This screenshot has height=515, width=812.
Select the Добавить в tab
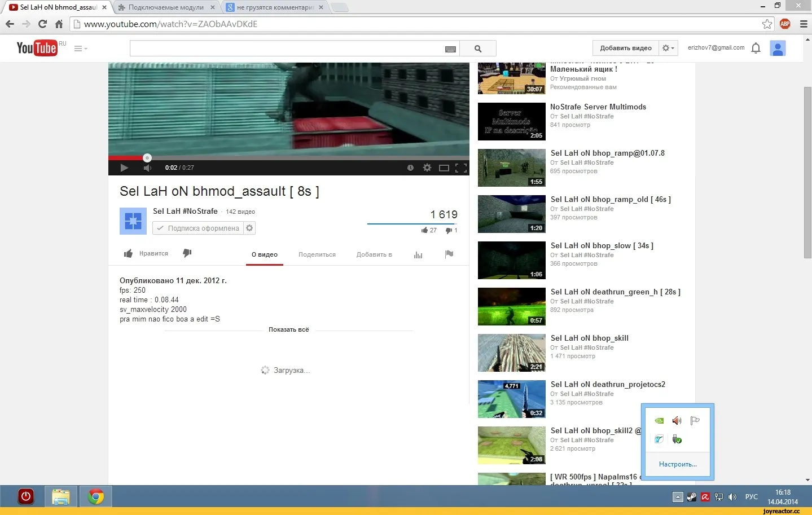click(x=374, y=254)
